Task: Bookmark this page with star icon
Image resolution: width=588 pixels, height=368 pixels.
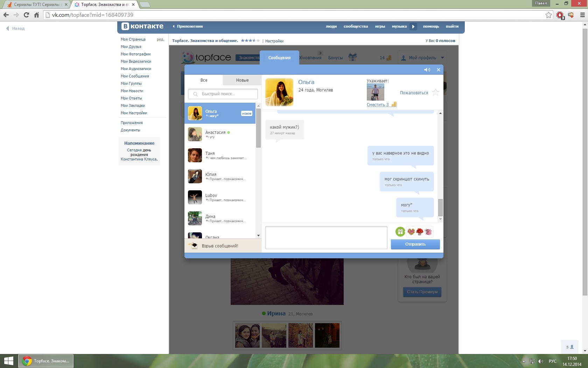Action: 548,15
